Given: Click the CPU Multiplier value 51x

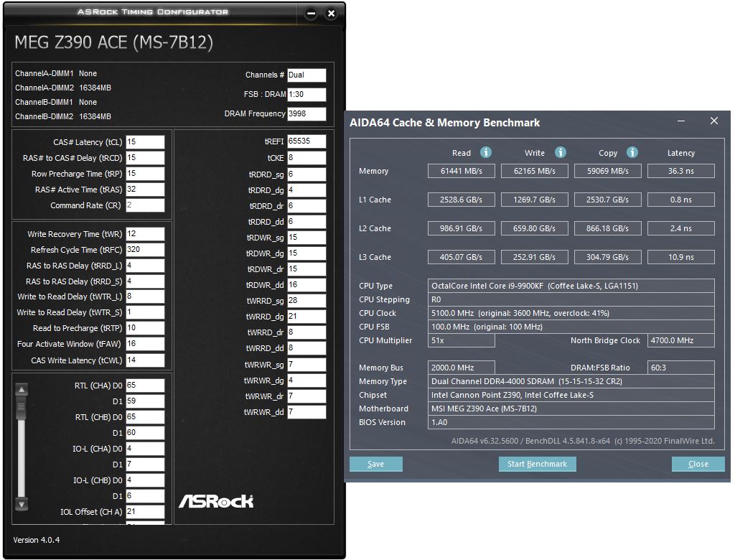Looking at the screenshot, I should pos(462,340).
